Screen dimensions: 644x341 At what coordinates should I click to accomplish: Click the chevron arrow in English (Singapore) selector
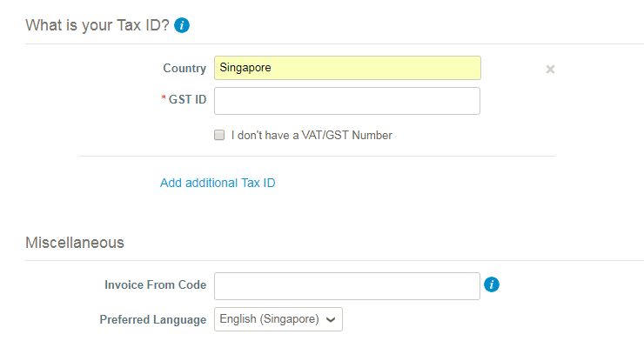(331, 319)
